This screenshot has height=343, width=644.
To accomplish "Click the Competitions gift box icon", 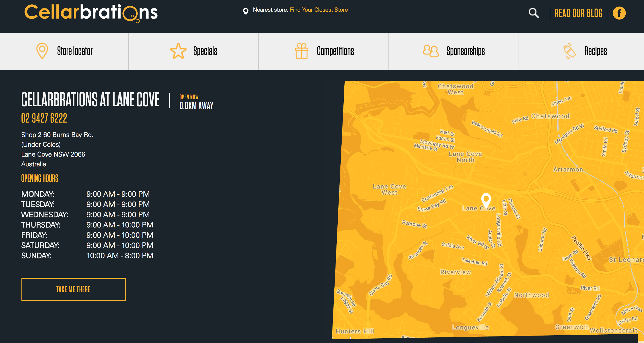I will (301, 51).
